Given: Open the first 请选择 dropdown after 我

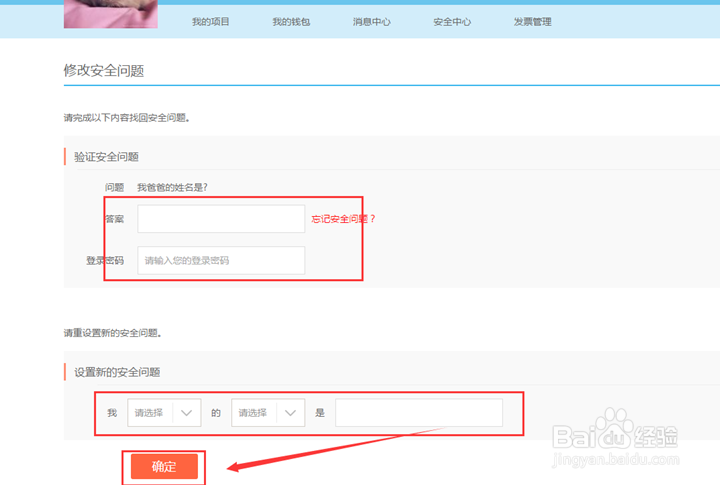Looking at the screenshot, I should [164, 412].
